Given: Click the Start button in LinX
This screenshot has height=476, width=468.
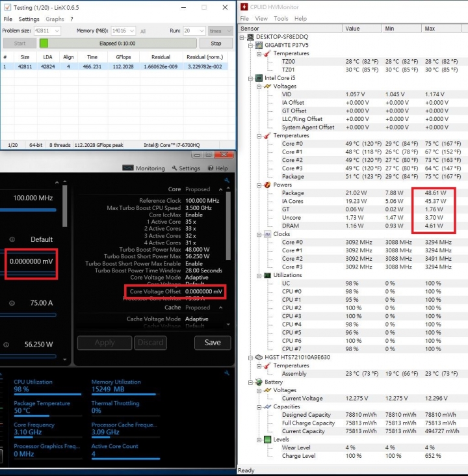Looking at the screenshot, I should click(19, 44).
